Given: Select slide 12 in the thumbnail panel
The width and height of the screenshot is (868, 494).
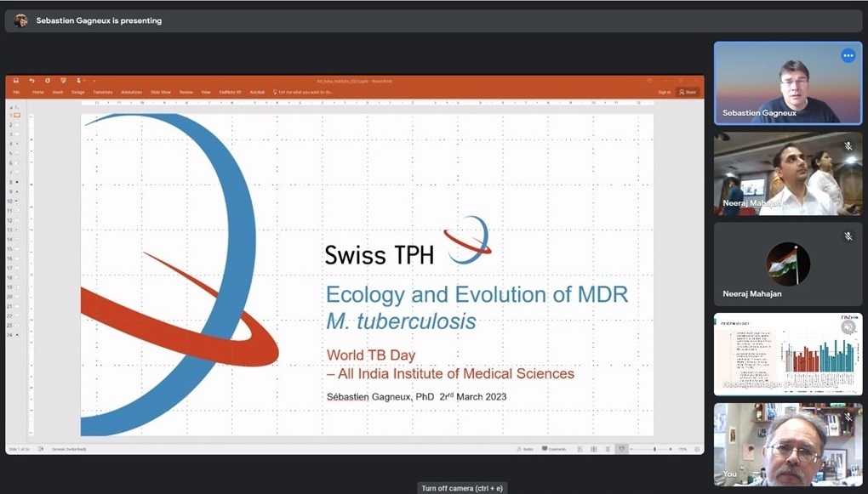Looking at the screenshot, I should (x=17, y=220).
